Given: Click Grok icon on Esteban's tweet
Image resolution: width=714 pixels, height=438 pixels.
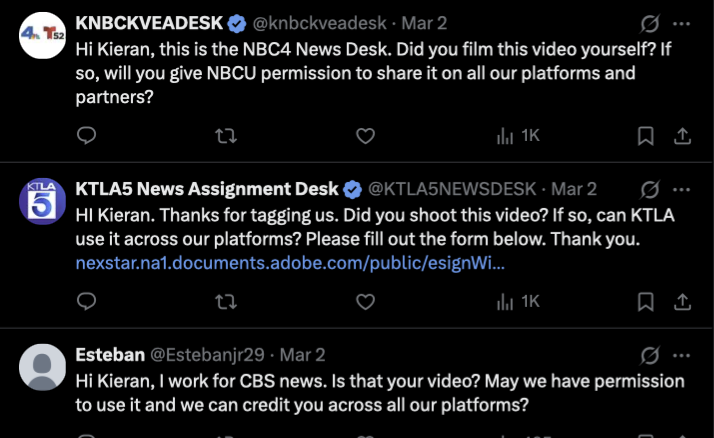Looking at the screenshot, I should [649, 355].
